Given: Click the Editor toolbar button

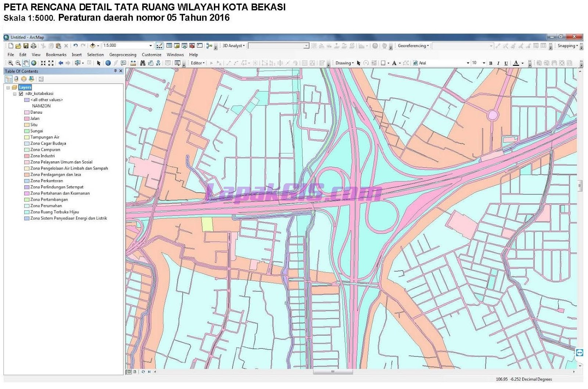Looking at the screenshot, I should tap(197, 63).
